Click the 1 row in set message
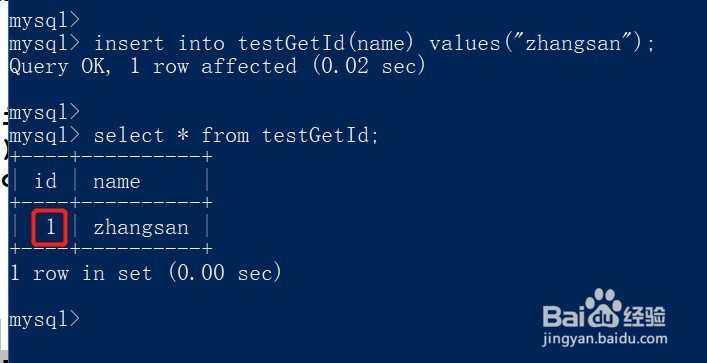Viewport: 707px width, 363px height. click(145, 273)
